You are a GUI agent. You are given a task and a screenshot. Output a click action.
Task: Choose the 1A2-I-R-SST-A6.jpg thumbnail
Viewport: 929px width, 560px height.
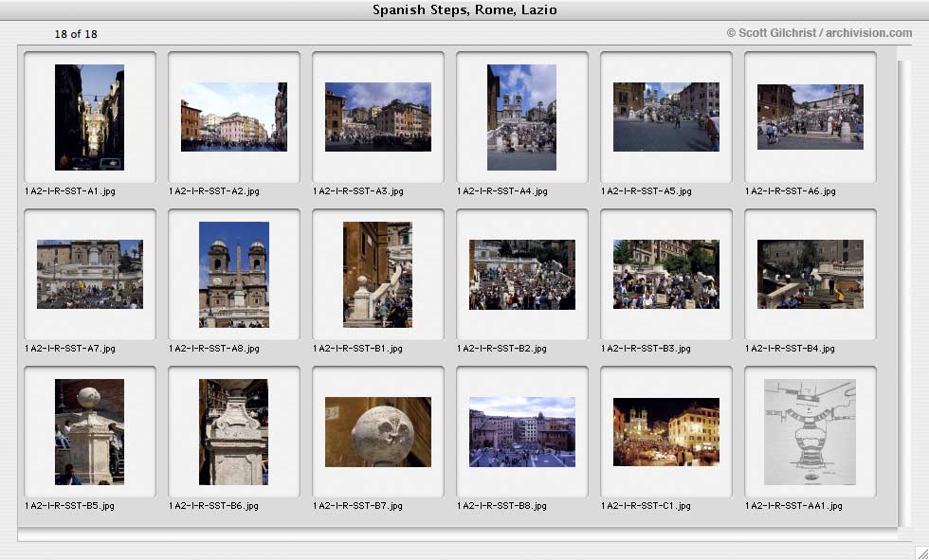810,117
